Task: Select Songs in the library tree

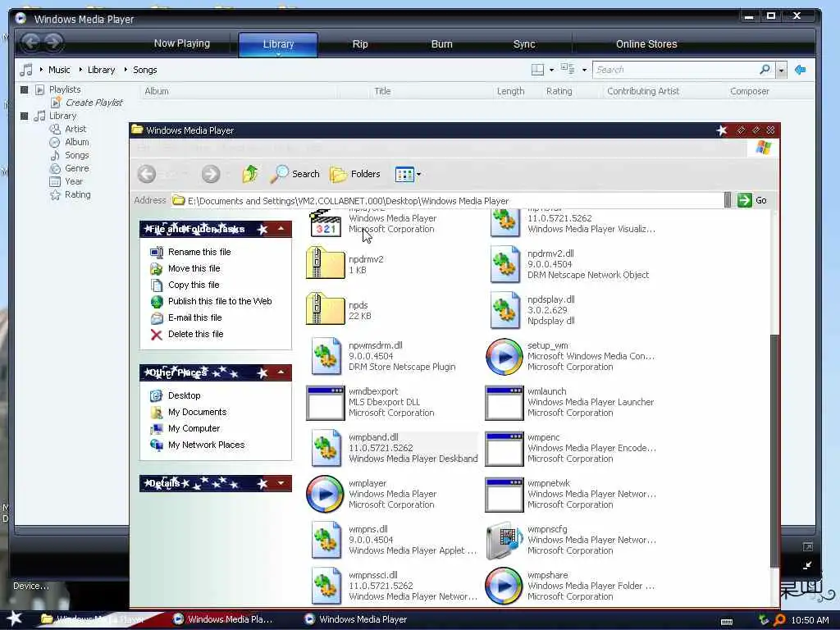Action: click(76, 155)
